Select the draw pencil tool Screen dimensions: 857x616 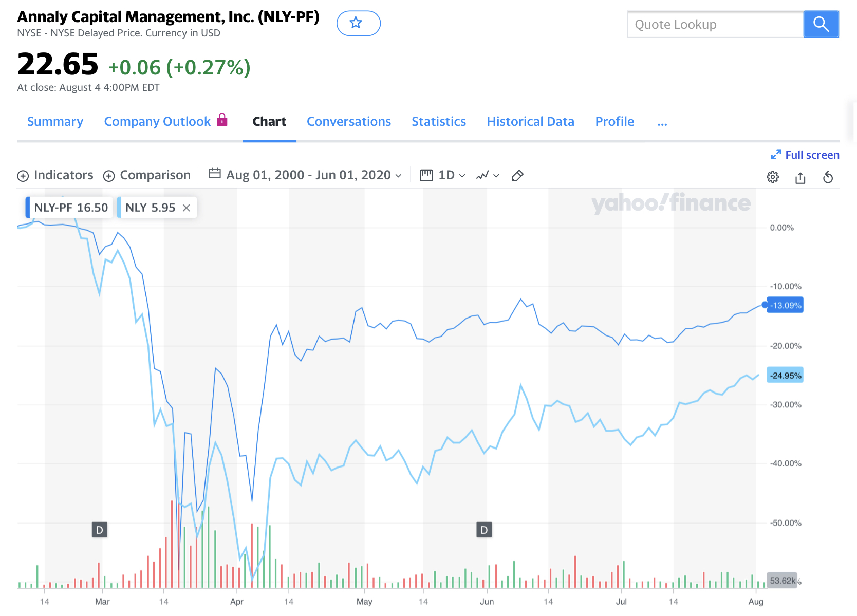click(517, 176)
